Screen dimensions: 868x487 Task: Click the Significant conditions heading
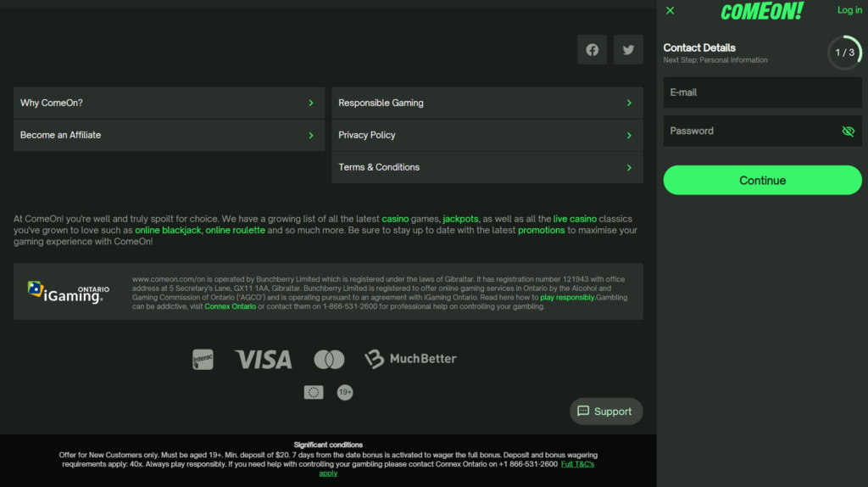[x=328, y=445]
